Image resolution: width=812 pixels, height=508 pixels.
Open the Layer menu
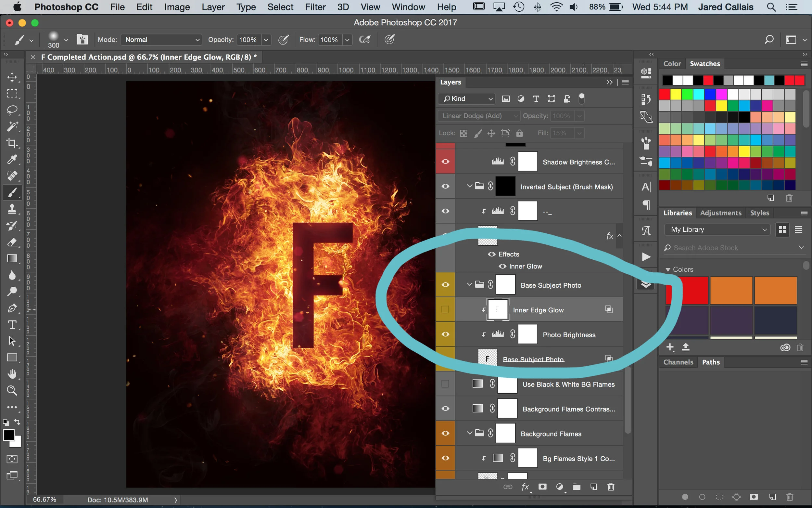click(x=213, y=7)
